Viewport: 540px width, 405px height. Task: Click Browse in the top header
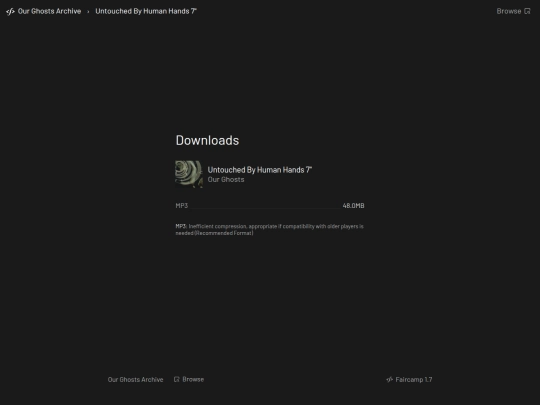(x=508, y=11)
